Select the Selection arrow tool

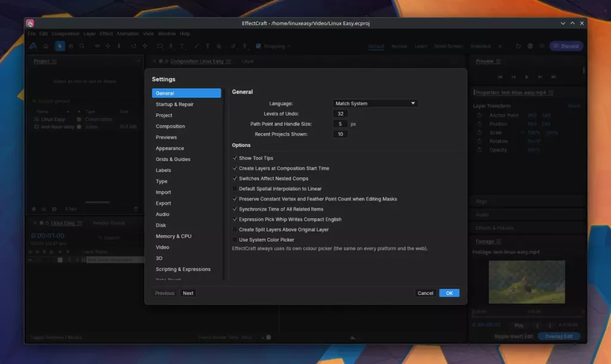60,46
